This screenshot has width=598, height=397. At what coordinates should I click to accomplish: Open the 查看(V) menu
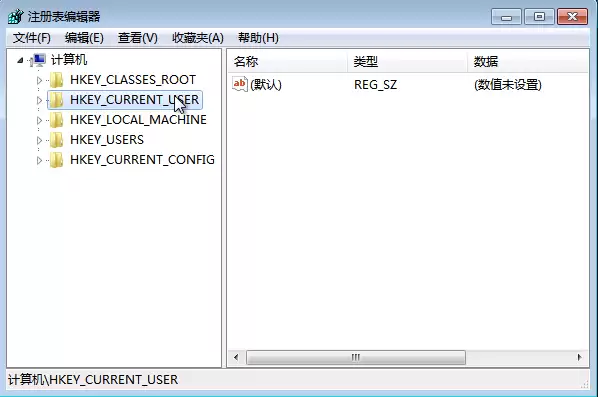point(138,38)
